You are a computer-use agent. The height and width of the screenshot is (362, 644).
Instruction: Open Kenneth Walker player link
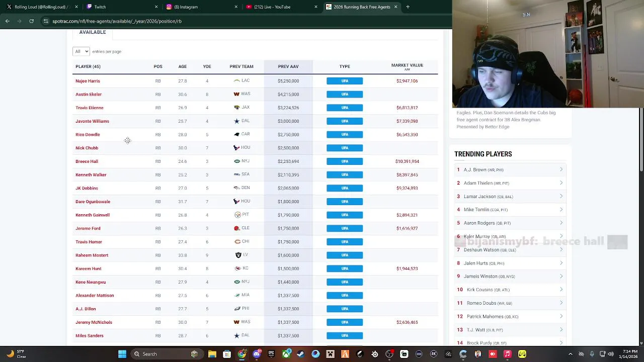(x=91, y=175)
